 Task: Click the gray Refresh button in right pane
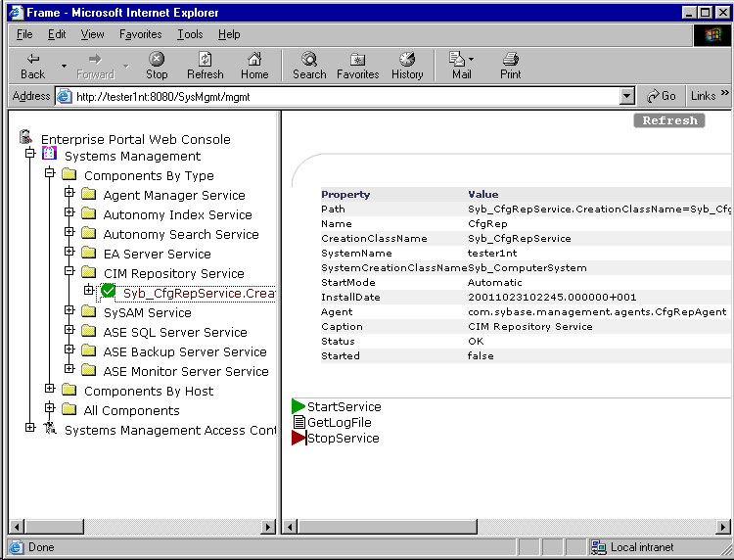669,120
